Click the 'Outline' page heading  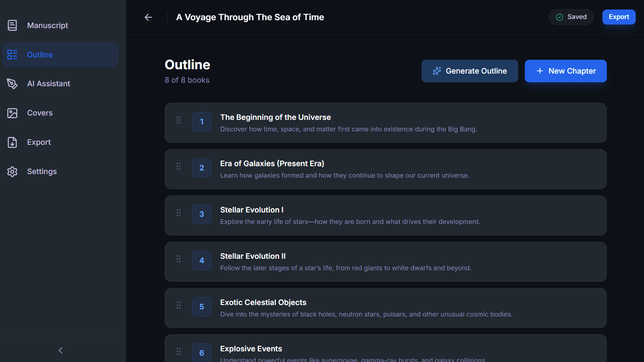tap(187, 64)
